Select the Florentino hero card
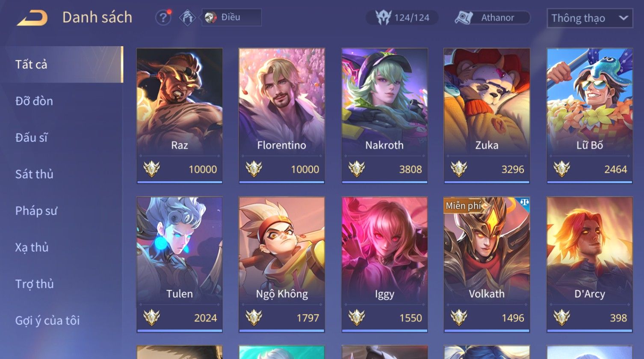This screenshot has width=644, height=359. pyautogui.click(x=282, y=116)
